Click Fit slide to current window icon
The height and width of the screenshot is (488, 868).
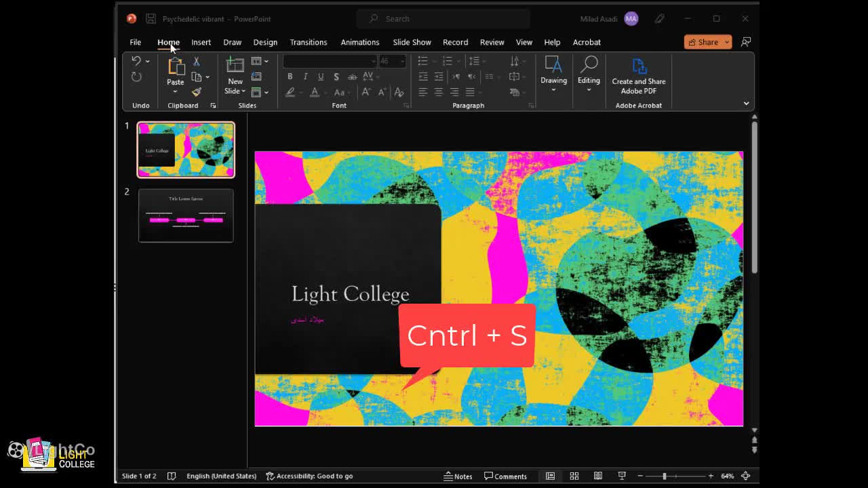745,476
